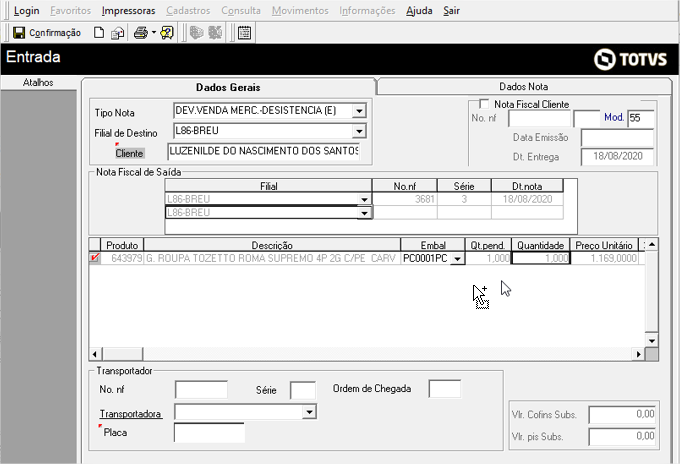
Task: Click the Sair menu item
Action: coord(451,11)
